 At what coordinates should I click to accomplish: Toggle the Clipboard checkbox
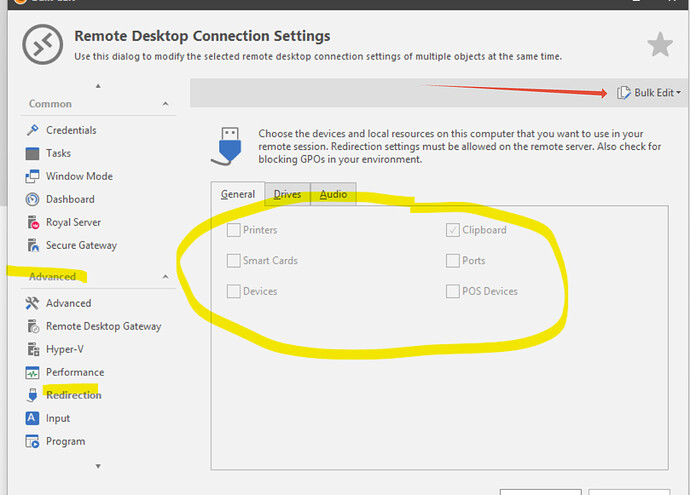453,230
